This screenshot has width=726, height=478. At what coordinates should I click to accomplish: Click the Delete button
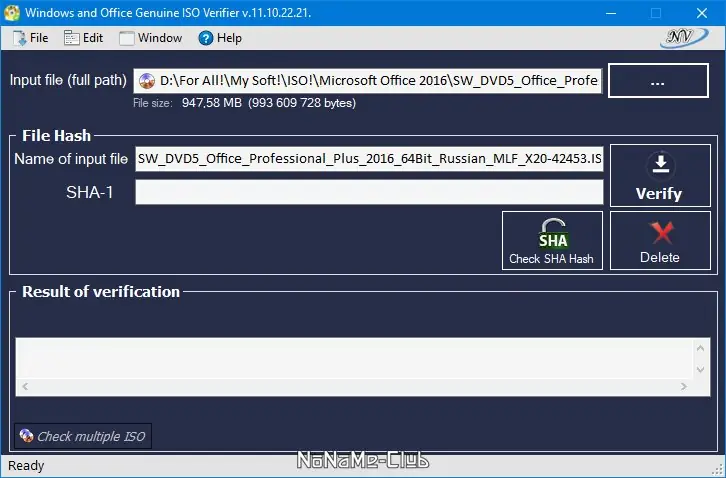tap(660, 240)
